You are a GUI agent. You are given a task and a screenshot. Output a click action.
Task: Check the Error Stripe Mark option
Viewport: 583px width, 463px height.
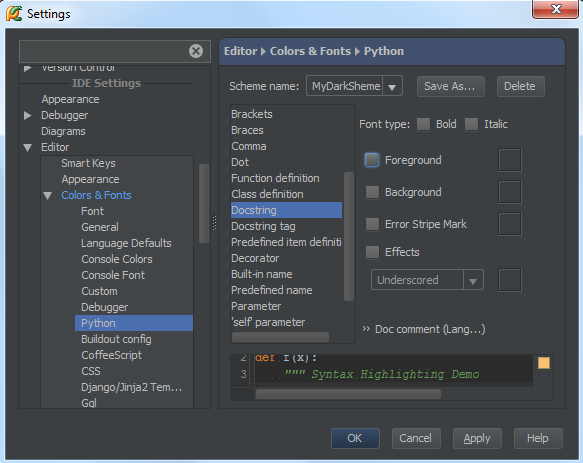(372, 224)
